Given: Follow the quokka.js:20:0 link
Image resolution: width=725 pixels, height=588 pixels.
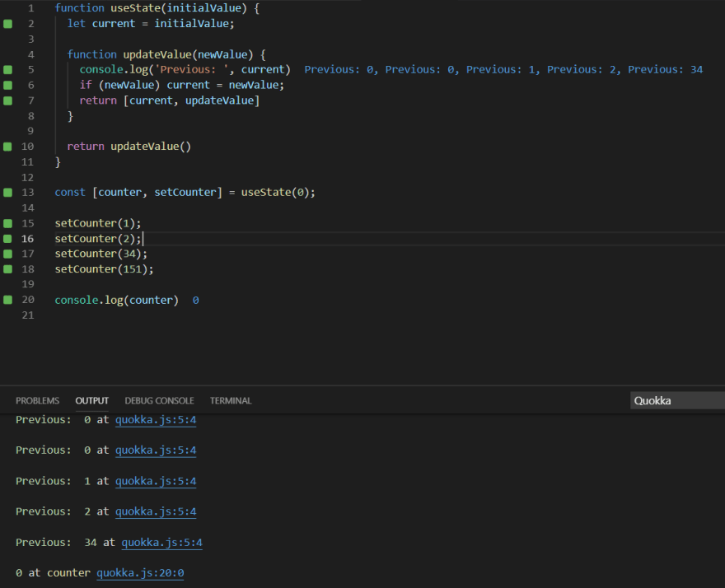Looking at the screenshot, I should point(140,573).
